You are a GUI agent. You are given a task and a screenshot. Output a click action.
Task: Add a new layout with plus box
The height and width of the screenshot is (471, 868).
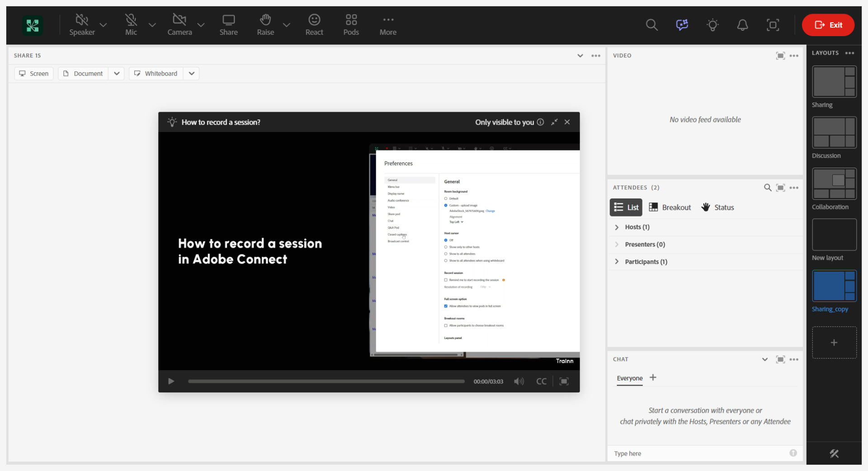pyautogui.click(x=834, y=343)
